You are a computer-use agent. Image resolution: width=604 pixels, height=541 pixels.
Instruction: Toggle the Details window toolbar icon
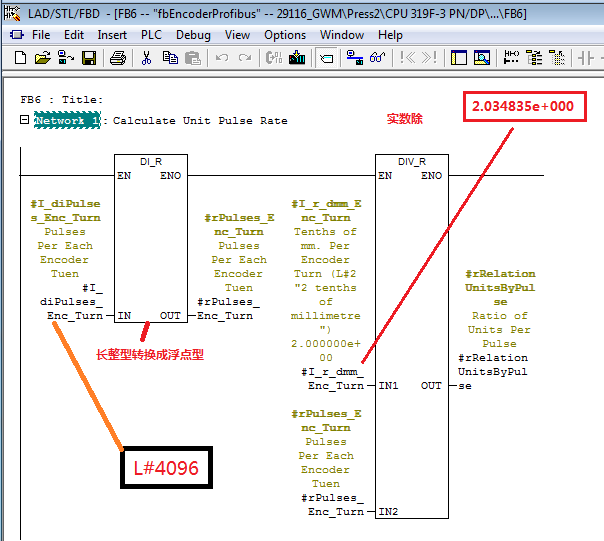pyautogui.click(x=482, y=58)
